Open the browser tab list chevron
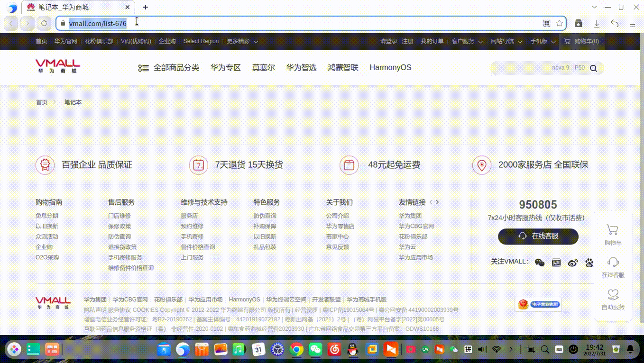Image resolution: width=644 pixels, height=363 pixels. pyautogui.click(x=595, y=7)
